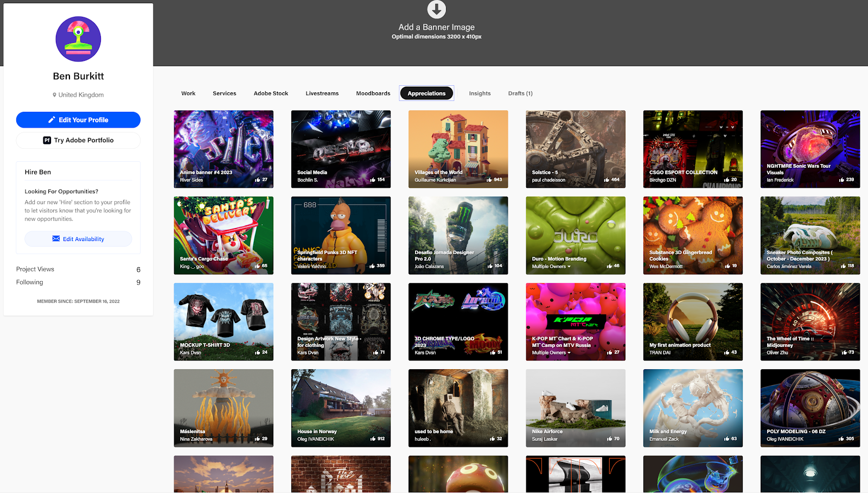Click the banner upload arrow icon
Viewport: 868px width, 493px height.
(x=436, y=9)
